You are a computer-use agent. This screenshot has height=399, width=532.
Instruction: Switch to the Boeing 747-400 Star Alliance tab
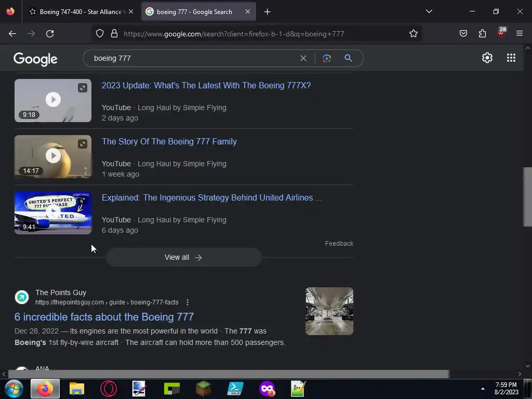[81, 12]
